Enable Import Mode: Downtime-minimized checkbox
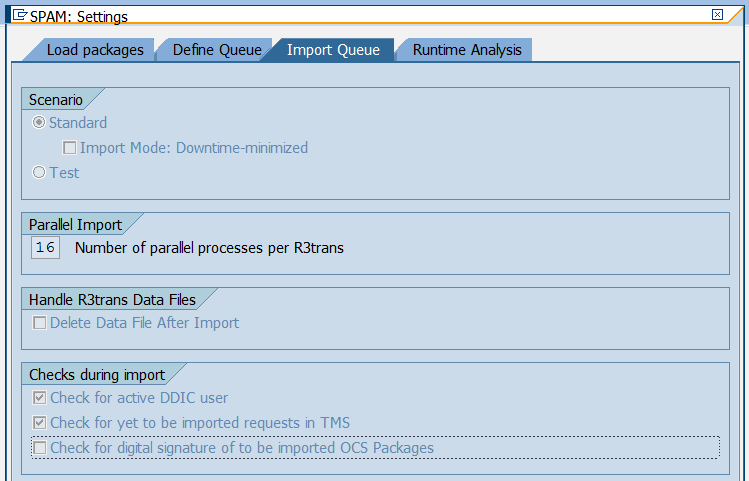 tap(70, 148)
